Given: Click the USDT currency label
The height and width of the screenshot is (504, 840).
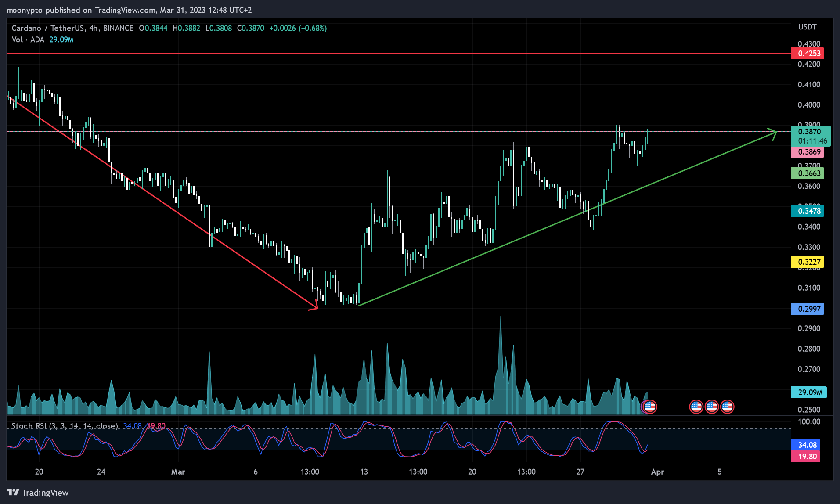Looking at the screenshot, I should (x=807, y=27).
